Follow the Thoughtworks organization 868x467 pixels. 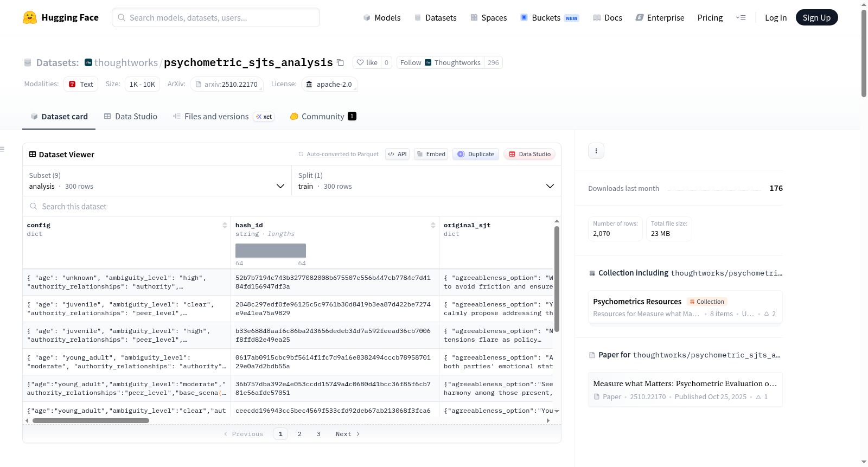(440, 62)
